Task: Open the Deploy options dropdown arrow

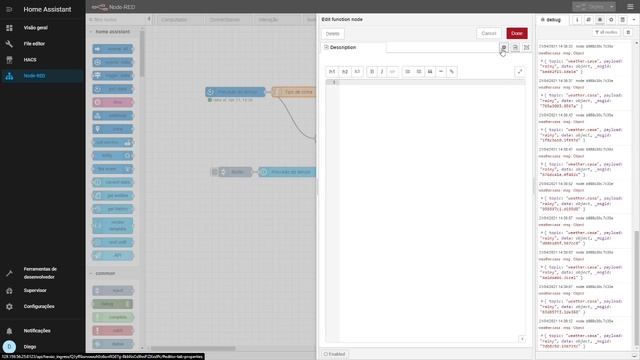Action: coord(611,7)
